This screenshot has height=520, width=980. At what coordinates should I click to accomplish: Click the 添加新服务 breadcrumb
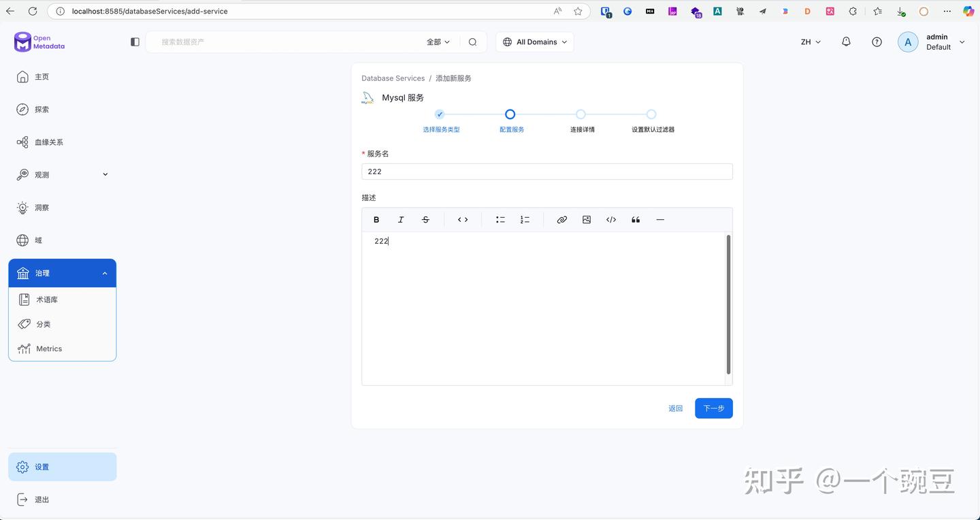(x=453, y=78)
